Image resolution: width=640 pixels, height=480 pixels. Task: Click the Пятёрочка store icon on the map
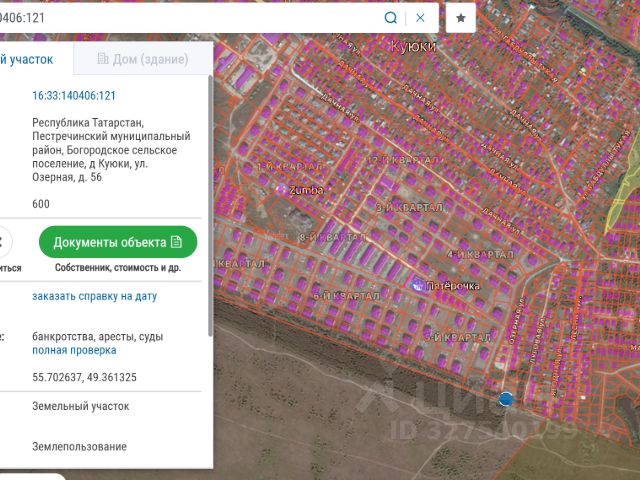tap(417, 286)
